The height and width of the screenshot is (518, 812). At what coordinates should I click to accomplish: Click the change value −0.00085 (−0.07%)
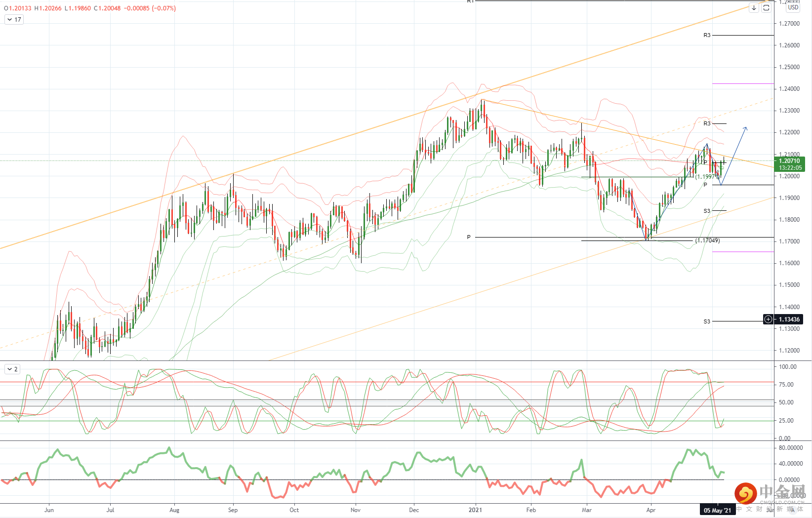click(x=150, y=8)
